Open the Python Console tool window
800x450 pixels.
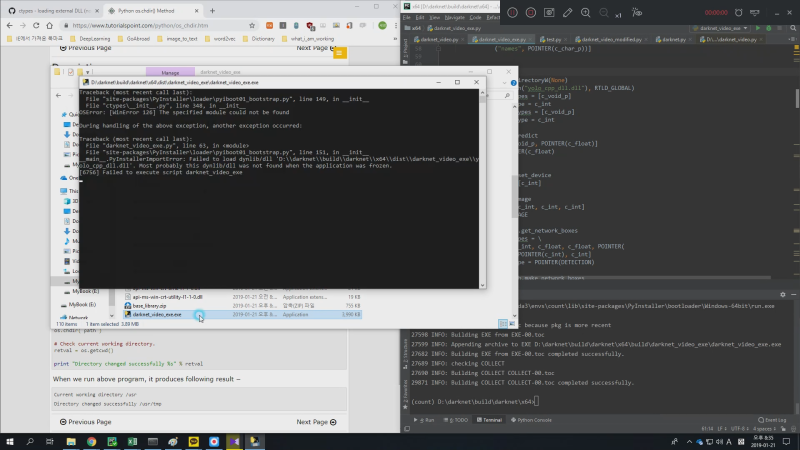coord(534,420)
